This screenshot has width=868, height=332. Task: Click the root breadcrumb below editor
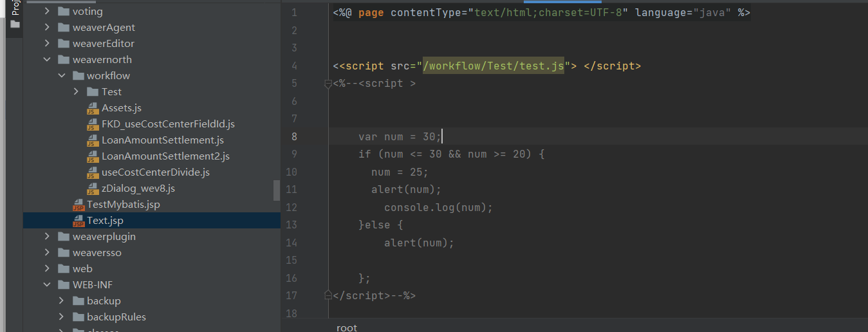click(347, 327)
